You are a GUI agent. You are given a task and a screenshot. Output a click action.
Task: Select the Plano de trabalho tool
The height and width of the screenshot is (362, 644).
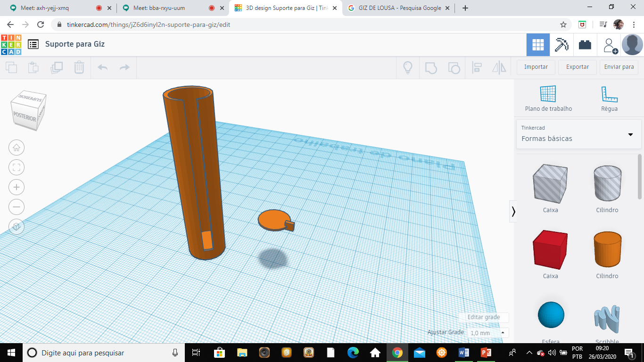(548, 99)
